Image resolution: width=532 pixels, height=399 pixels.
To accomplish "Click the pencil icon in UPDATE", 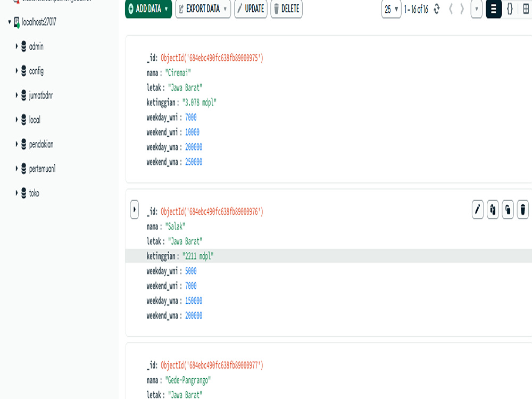I will pyautogui.click(x=239, y=9).
